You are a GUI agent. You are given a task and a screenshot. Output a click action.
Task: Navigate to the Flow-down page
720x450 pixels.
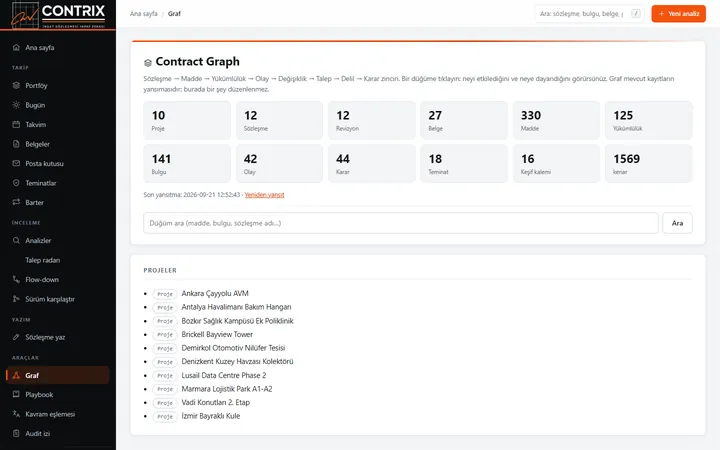pyautogui.click(x=58, y=279)
